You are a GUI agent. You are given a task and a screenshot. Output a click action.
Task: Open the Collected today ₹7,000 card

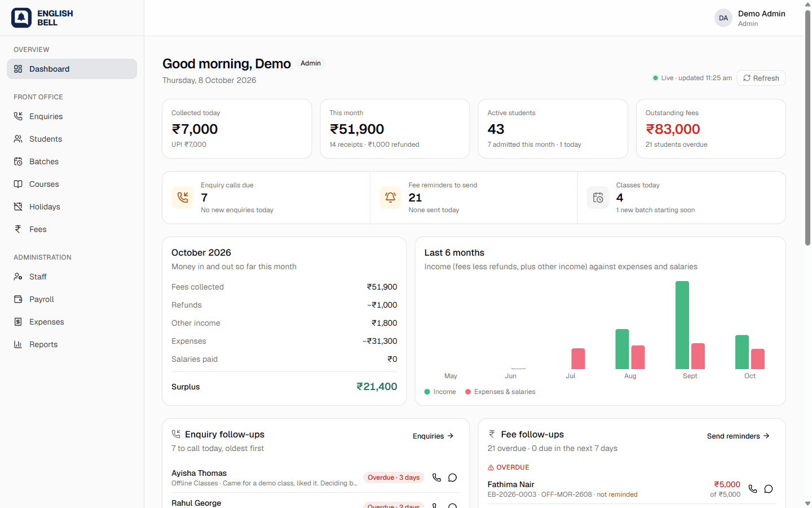[x=237, y=129]
